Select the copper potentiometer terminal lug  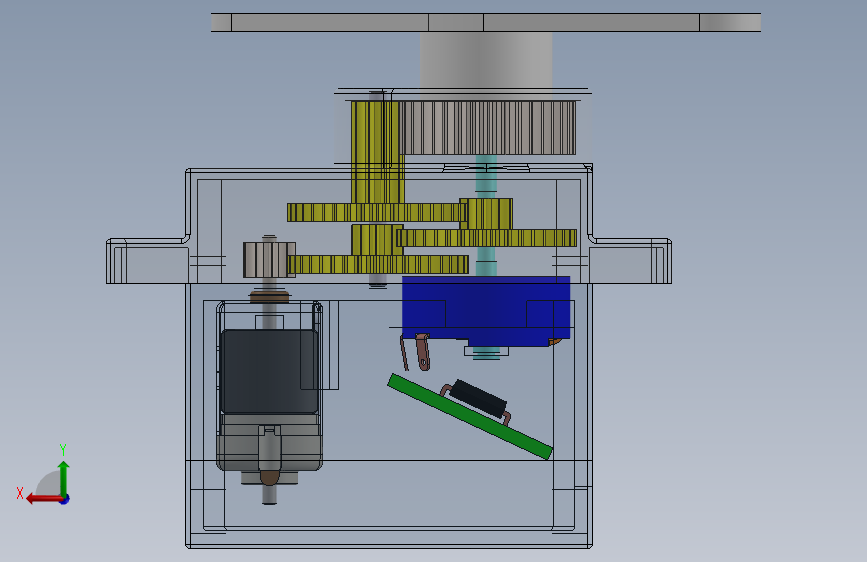click(x=422, y=351)
